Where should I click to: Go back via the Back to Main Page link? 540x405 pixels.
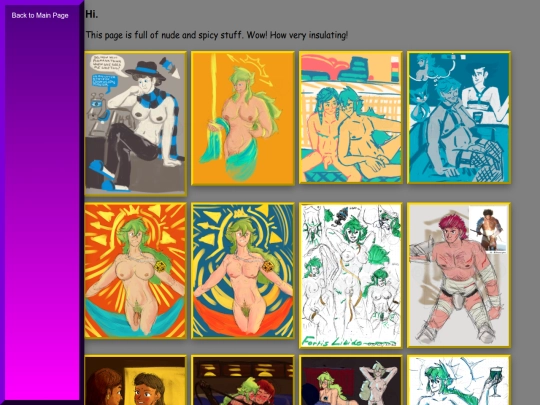(40, 15)
